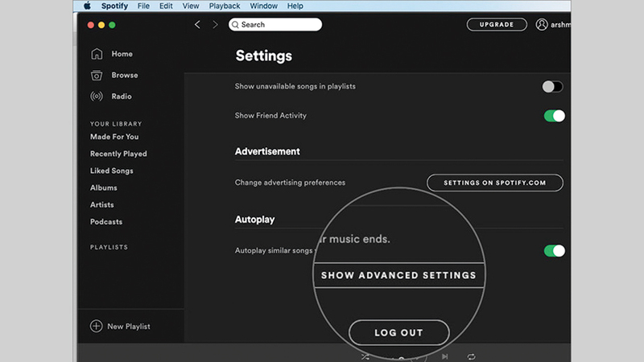Open Browse via its sidebar icon

coord(97,76)
